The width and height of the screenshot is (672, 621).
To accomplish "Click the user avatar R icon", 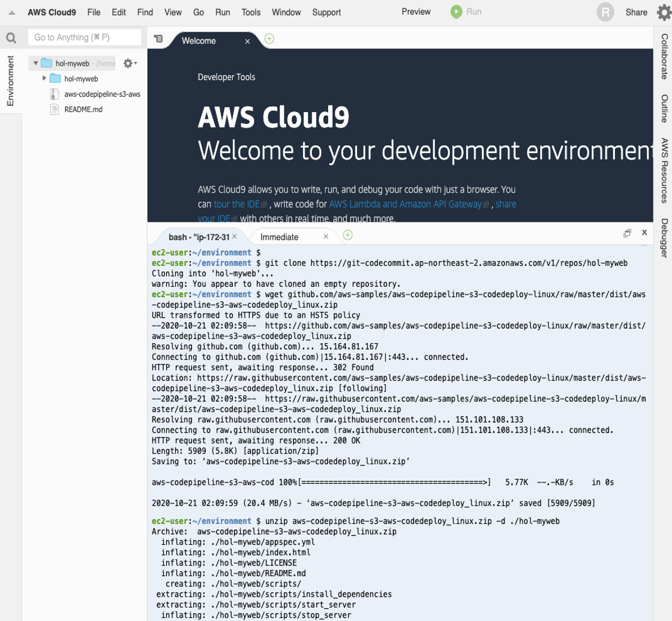I will click(605, 13).
